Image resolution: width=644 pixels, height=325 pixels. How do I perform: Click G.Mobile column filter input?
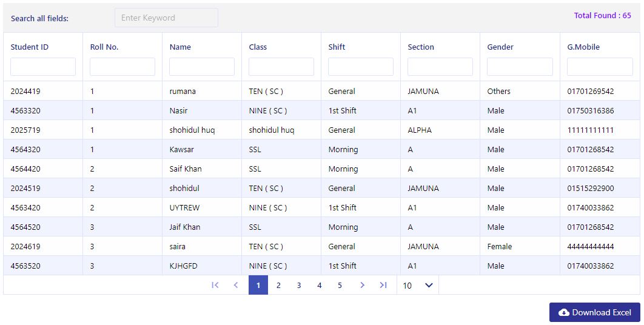(x=600, y=67)
